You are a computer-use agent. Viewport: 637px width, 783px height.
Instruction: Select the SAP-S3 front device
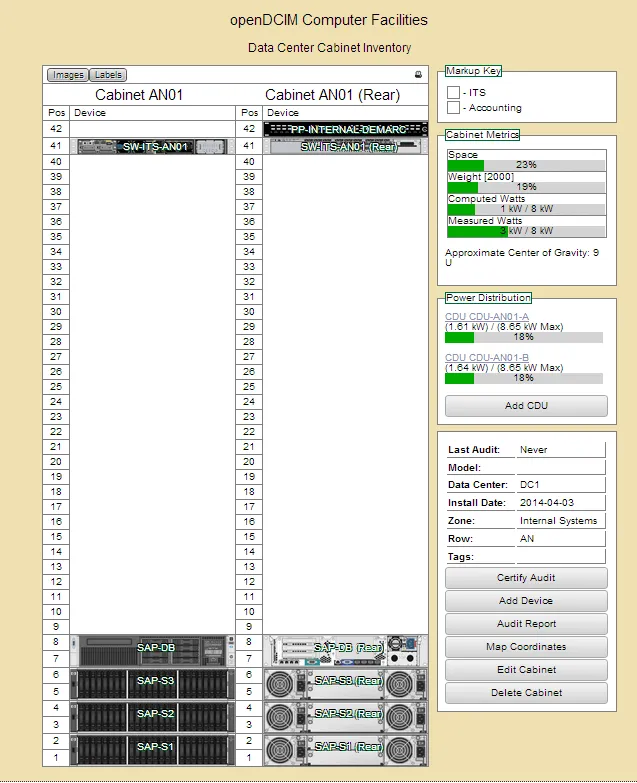click(x=154, y=683)
